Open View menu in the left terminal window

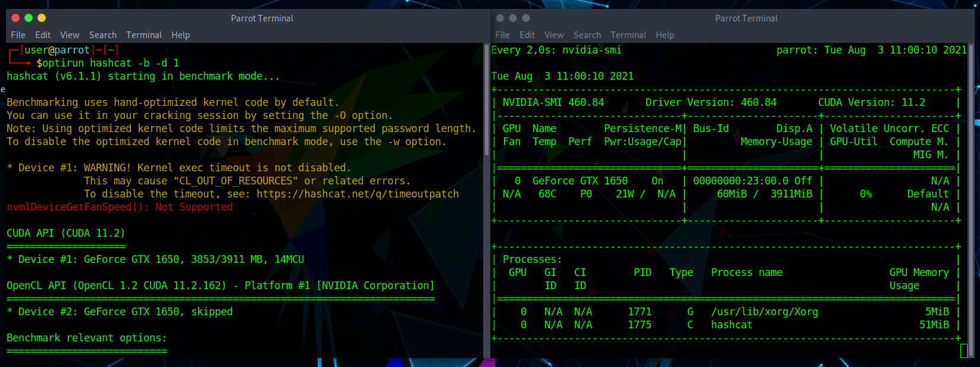point(70,35)
